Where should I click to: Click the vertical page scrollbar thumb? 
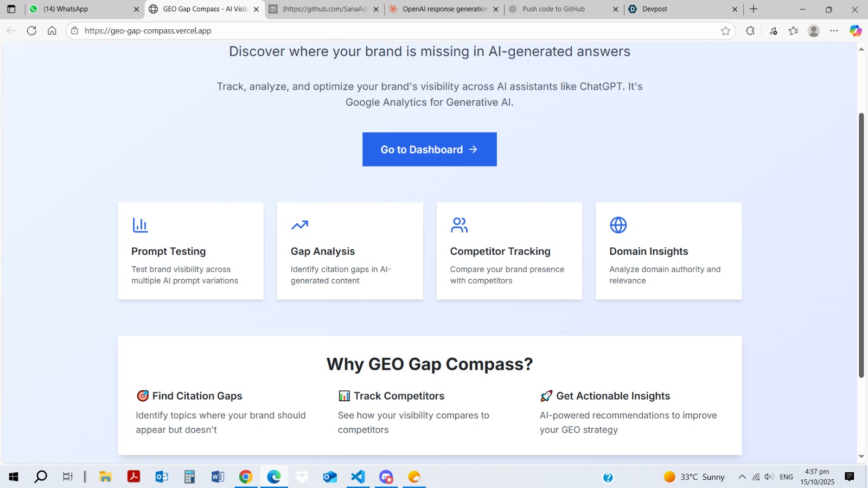[861, 245]
